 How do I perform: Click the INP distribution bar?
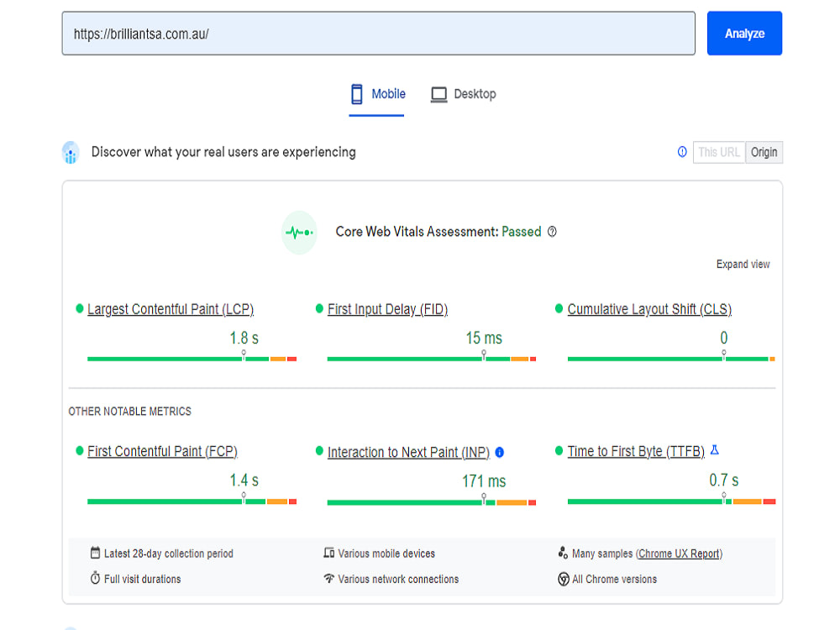(432, 502)
